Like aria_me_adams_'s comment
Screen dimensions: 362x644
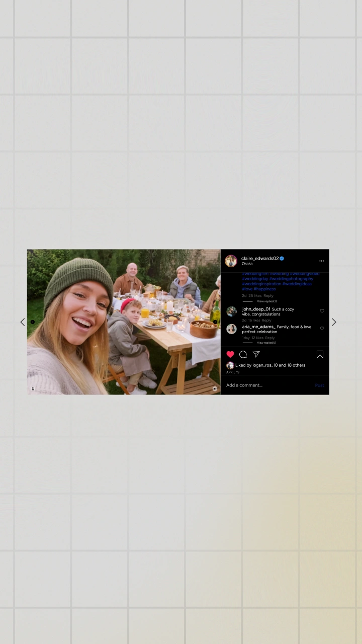coord(322,329)
